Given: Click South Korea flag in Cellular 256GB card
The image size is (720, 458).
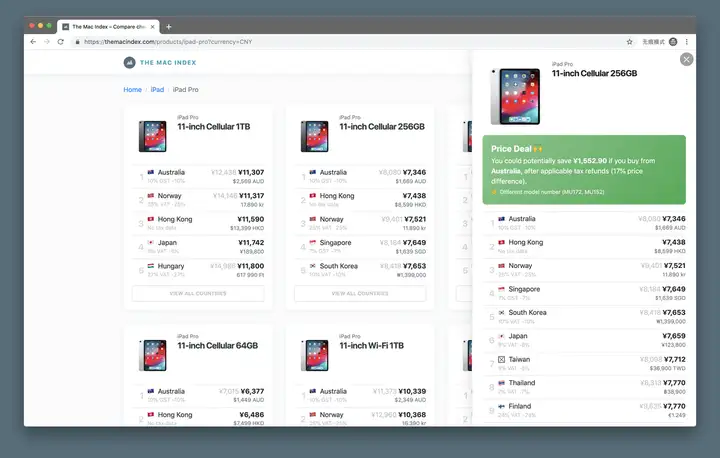Looking at the screenshot, I should 313,266.
